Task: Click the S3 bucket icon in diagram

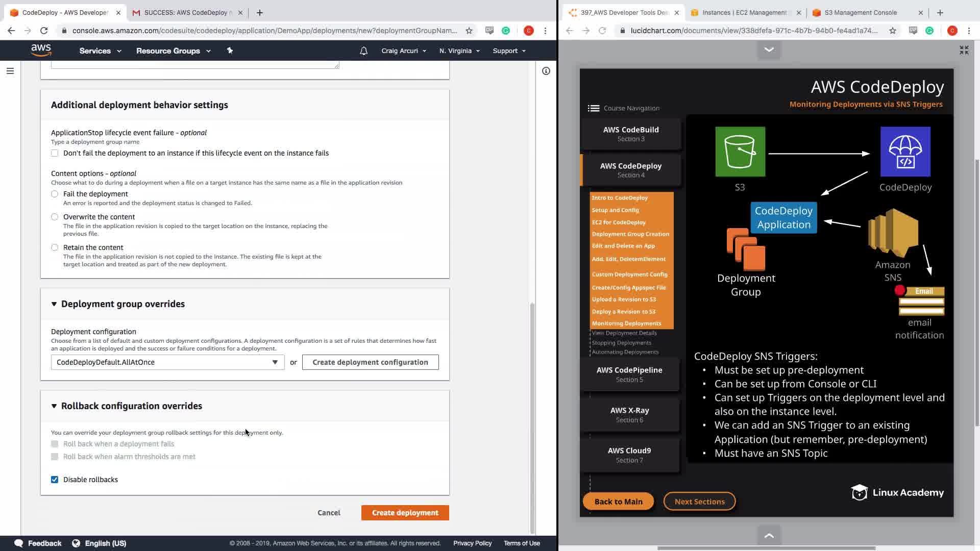Action: tap(740, 152)
